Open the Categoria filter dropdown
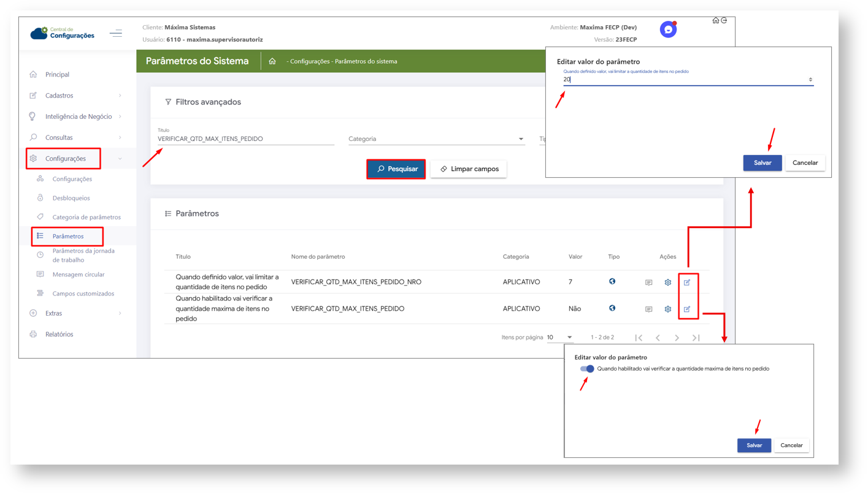Screen dimensions: 868x494 click(436, 139)
